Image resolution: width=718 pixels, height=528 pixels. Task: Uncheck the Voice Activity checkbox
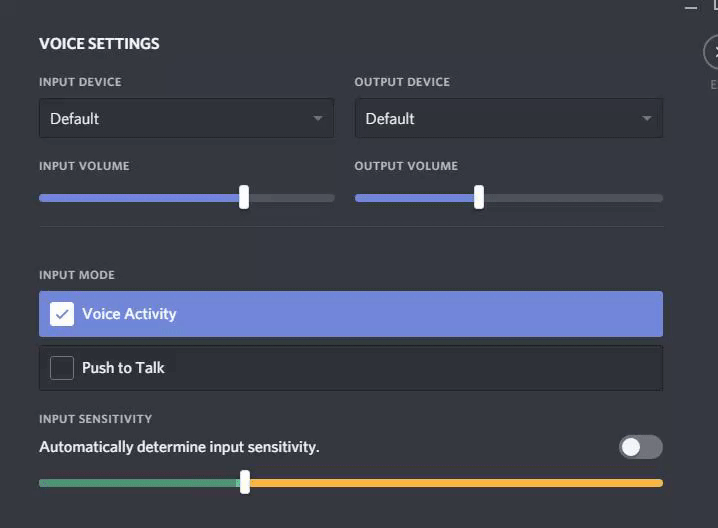pyautogui.click(x=62, y=314)
